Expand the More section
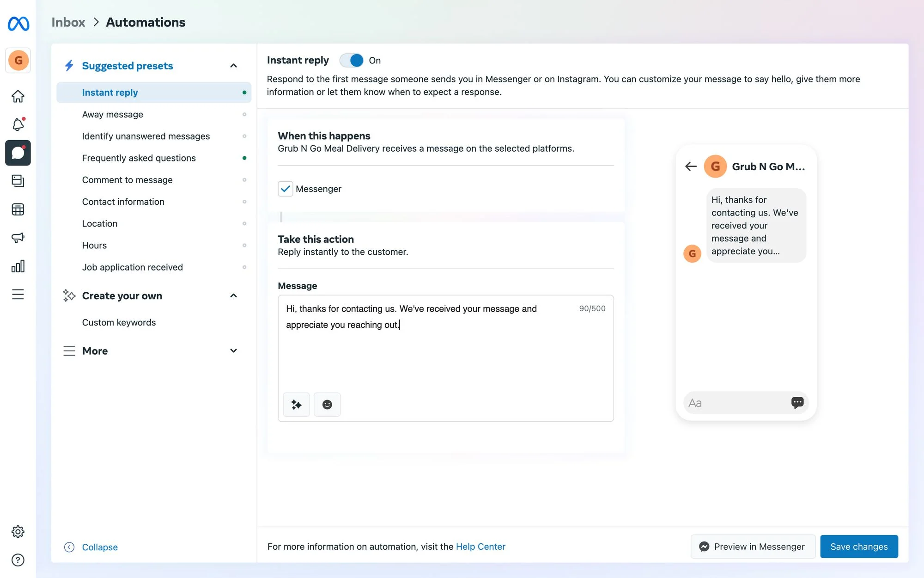This screenshot has height=578, width=924. click(234, 350)
